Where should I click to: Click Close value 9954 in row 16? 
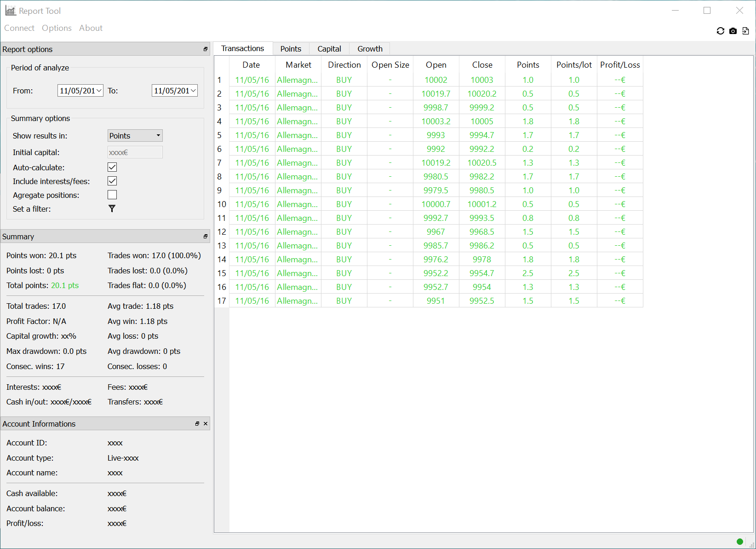tap(482, 287)
